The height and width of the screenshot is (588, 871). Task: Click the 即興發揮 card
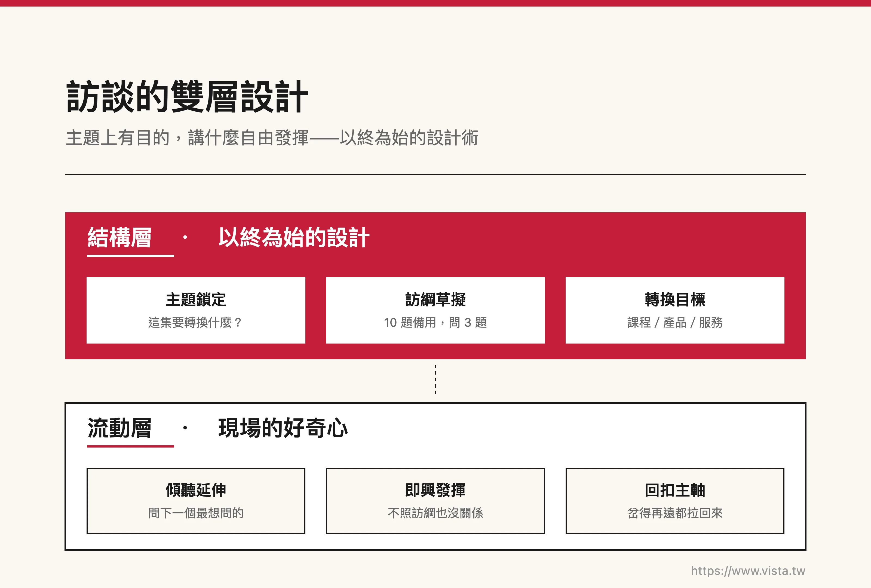point(435,500)
